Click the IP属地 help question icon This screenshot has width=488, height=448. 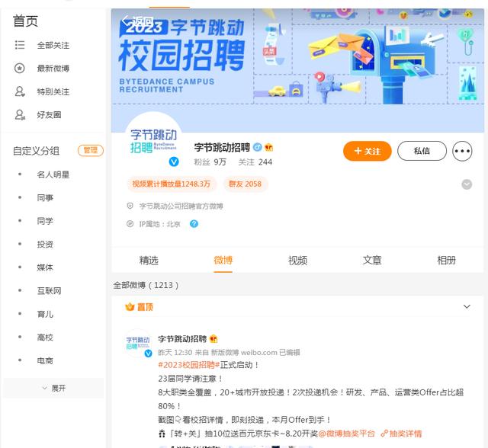[194, 224]
